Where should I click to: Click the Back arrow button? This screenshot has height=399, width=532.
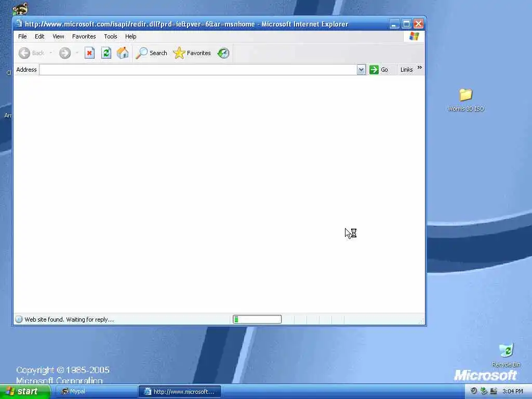click(x=24, y=53)
